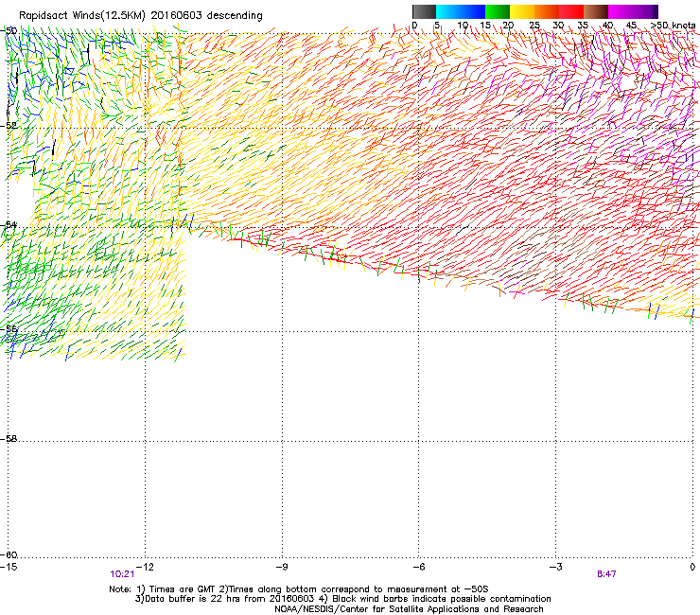Click the '-3' longitude axis label
The image size is (700, 615).
pyautogui.click(x=555, y=567)
